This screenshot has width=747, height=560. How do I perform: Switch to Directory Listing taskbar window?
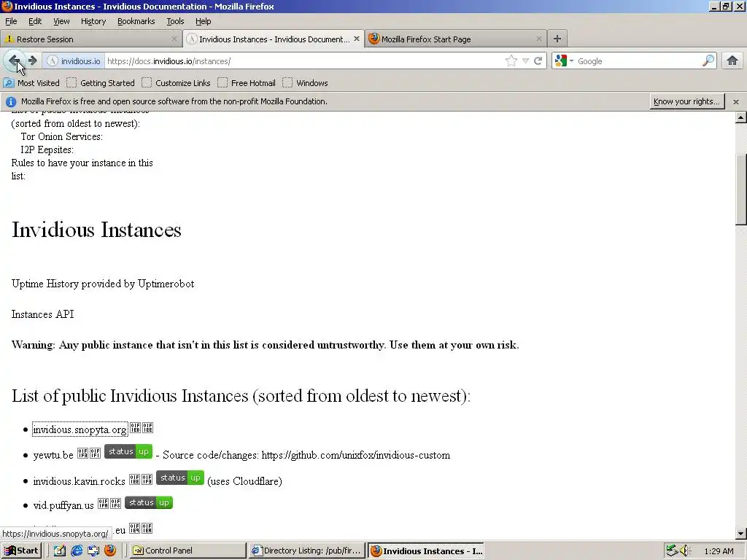click(307, 551)
